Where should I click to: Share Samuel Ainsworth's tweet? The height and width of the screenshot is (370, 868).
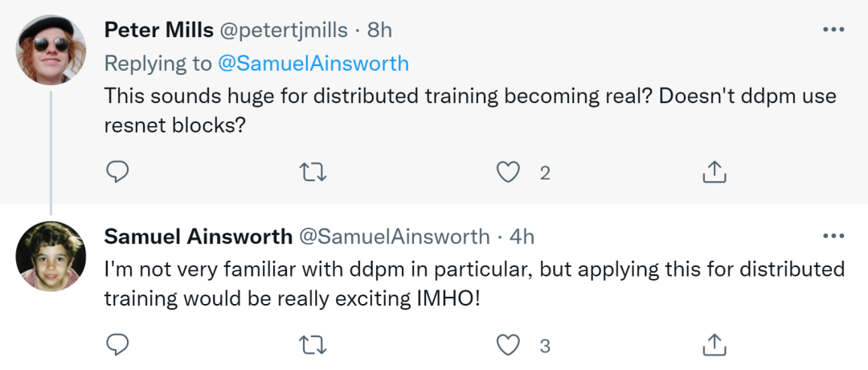tap(714, 345)
